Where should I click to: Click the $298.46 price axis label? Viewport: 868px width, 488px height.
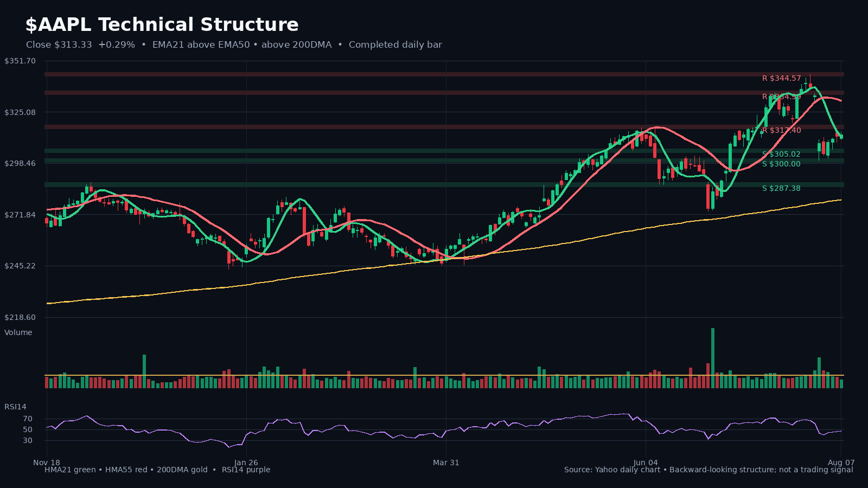coord(20,163)
